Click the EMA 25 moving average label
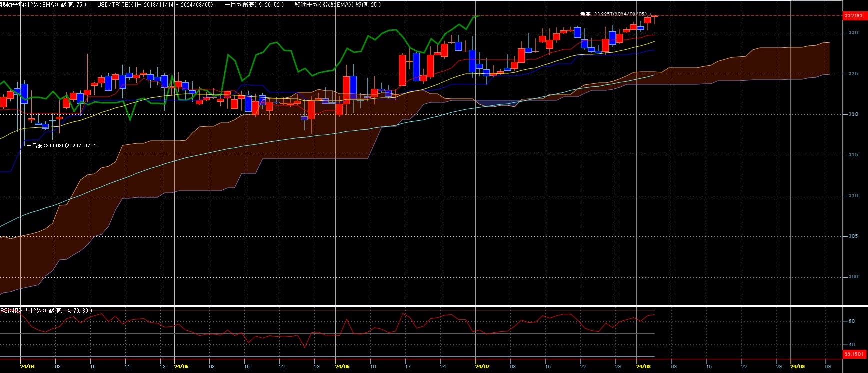This screenshot has height=373, width=868. (338, 4)
